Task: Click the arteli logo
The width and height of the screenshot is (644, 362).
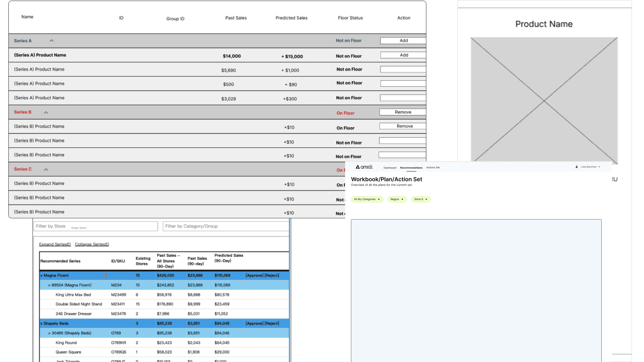Action: point(364,167)
